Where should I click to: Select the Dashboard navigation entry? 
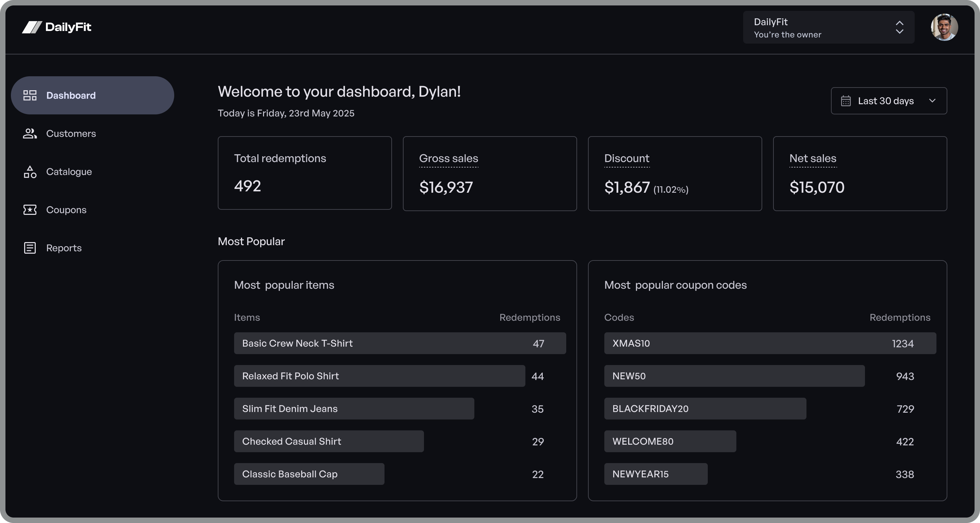(71, 95)
